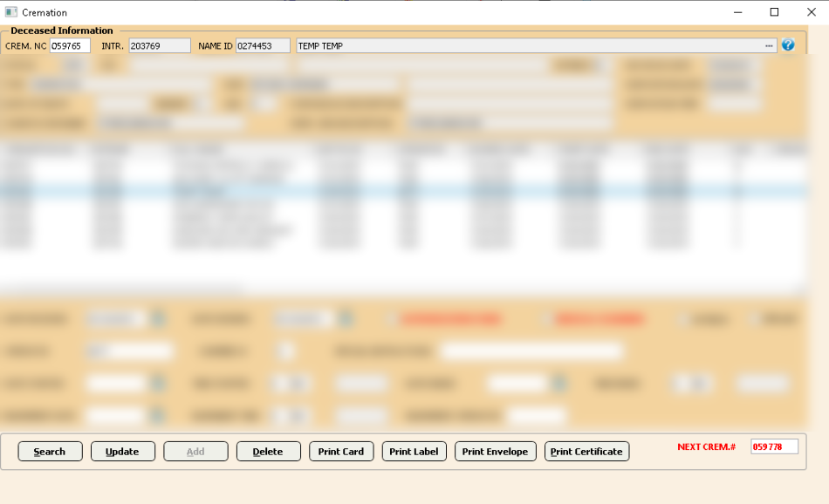This screenshot has width=829, height=504.
Task: Click the NAME ID field showing 0274453
Action: 262,46
